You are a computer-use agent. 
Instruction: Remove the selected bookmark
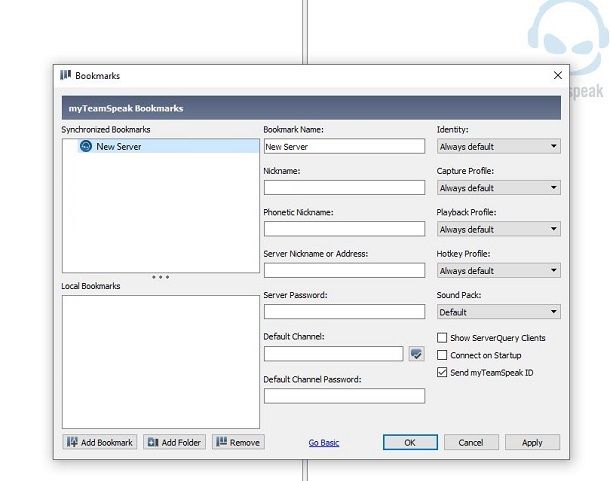238,442
